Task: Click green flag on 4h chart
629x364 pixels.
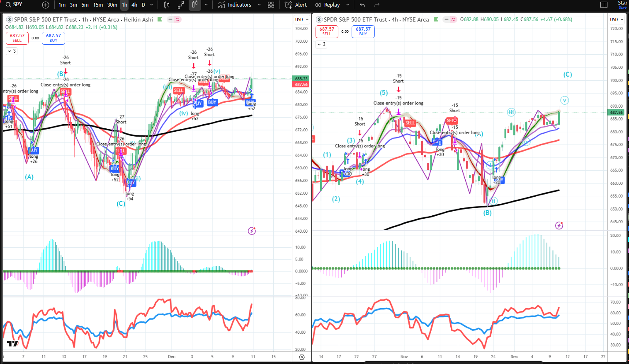Action: [436, 19]
